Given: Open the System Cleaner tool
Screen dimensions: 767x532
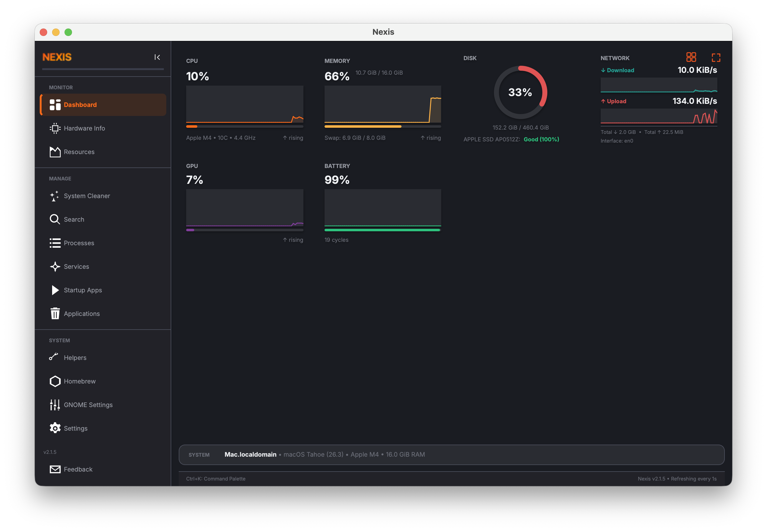Looking at the screenshot, I should coord(87,196).
